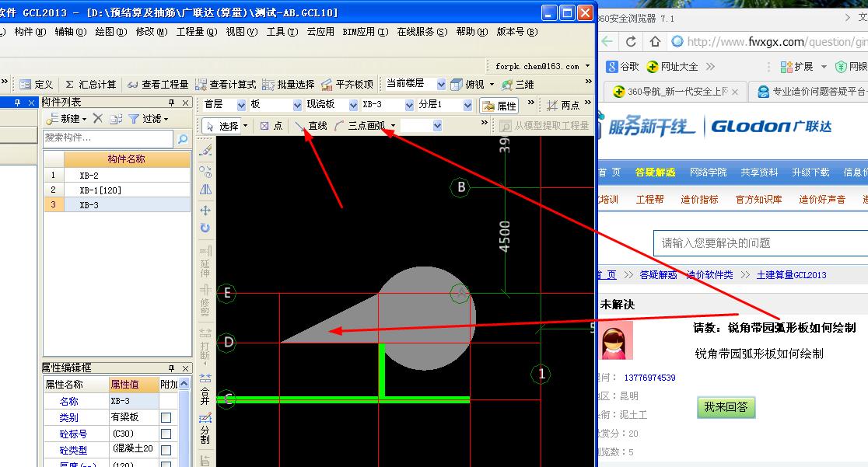The image size is (868, 467).
Task: Open the 定义 (define) tool
Action: click(36, 85)
